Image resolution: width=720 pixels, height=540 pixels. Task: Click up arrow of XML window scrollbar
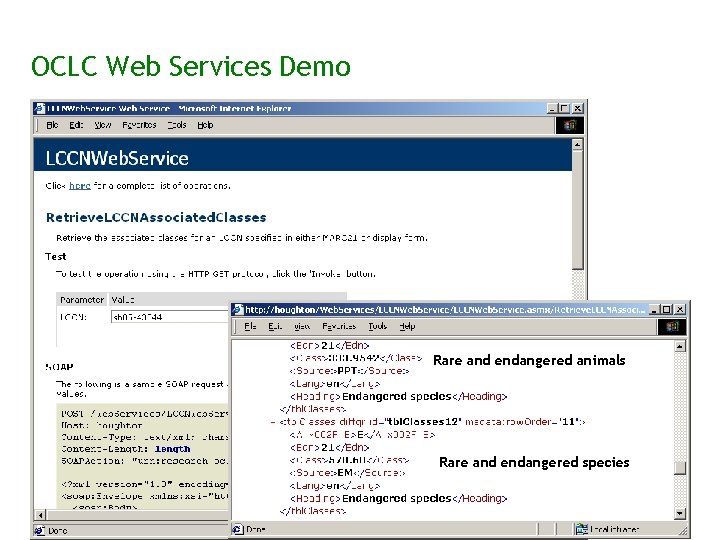(680, 346)
